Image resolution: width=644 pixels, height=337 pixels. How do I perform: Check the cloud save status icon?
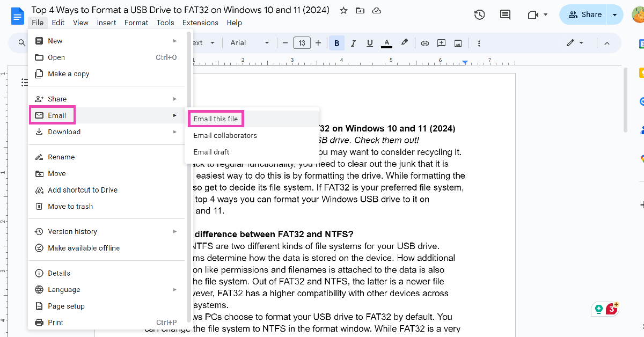(x=377, y=10)
